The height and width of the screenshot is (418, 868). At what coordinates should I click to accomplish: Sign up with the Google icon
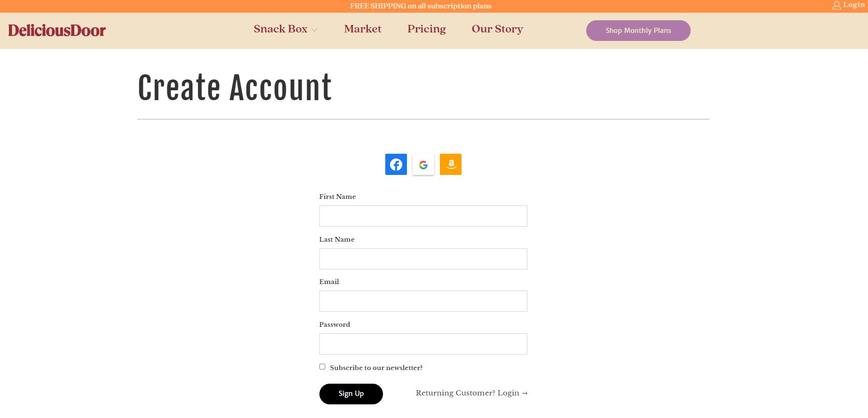tap(423, 165)
